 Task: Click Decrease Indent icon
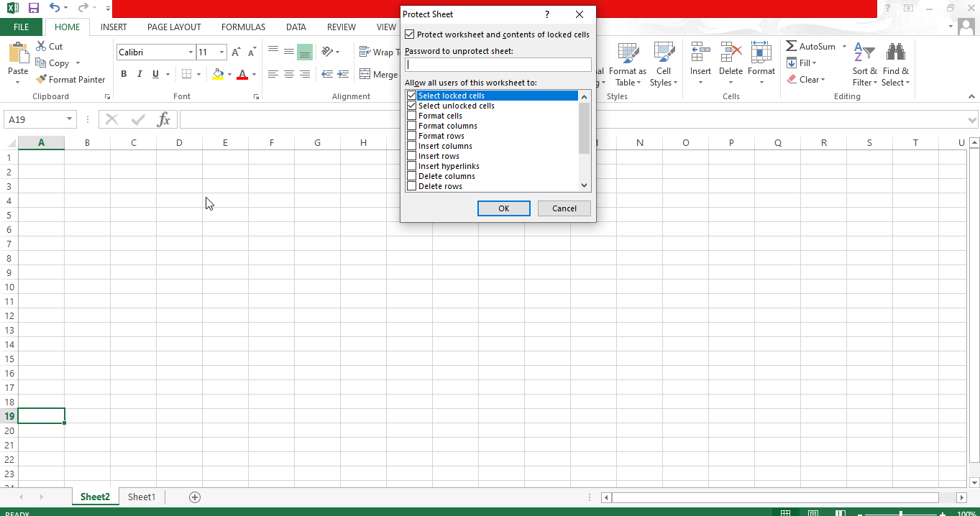(327, 74)
